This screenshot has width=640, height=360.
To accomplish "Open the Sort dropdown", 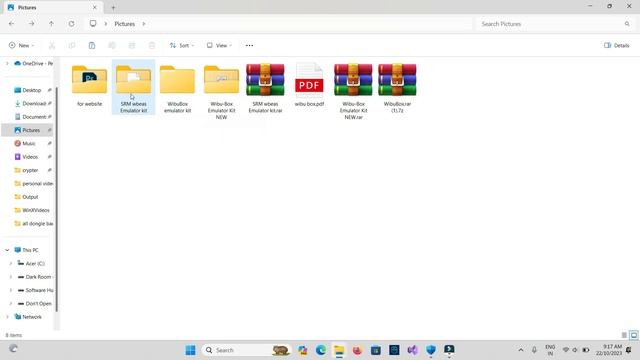I will point(182,45).
